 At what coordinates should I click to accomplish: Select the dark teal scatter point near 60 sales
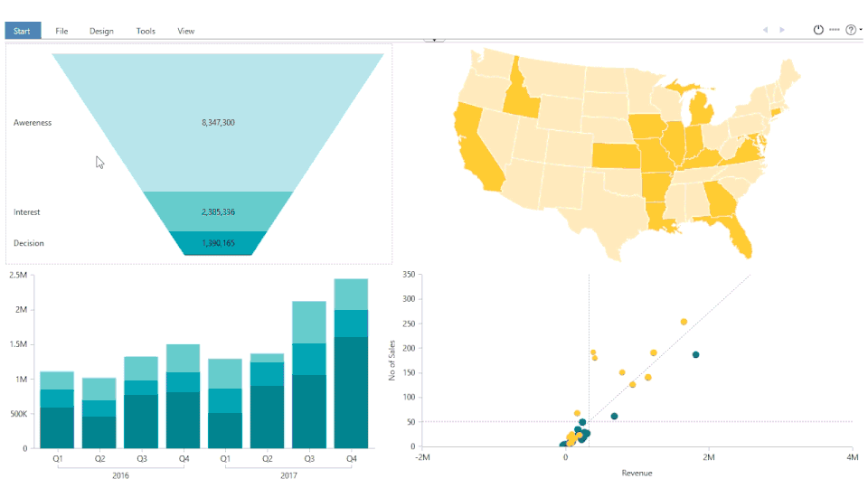coord(614,416)
